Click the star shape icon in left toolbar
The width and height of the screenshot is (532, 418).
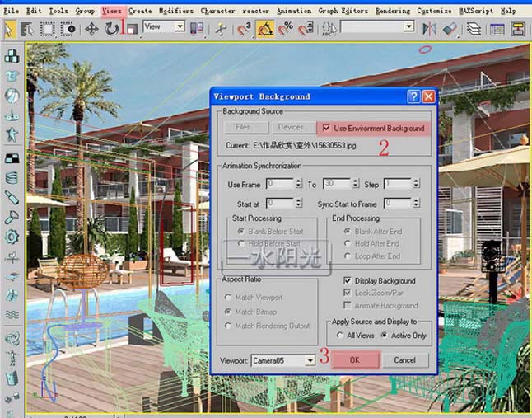12,135
